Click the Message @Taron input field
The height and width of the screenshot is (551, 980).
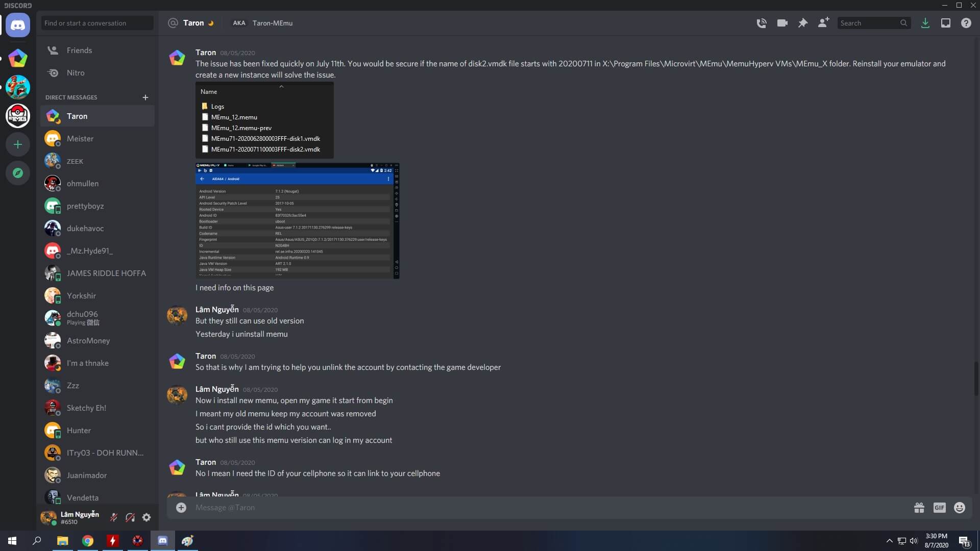tap(550, 508)
